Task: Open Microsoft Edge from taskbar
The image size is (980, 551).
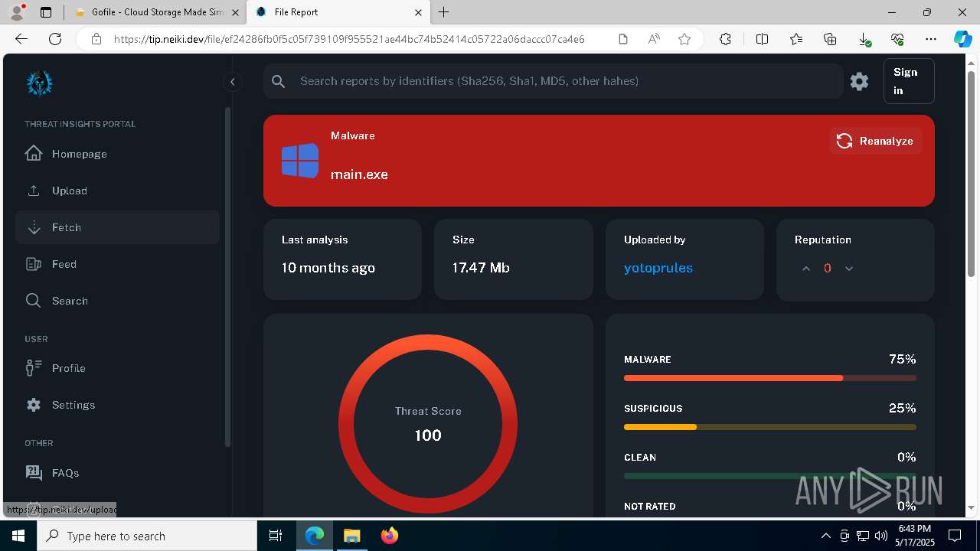Action: [315, 536]
